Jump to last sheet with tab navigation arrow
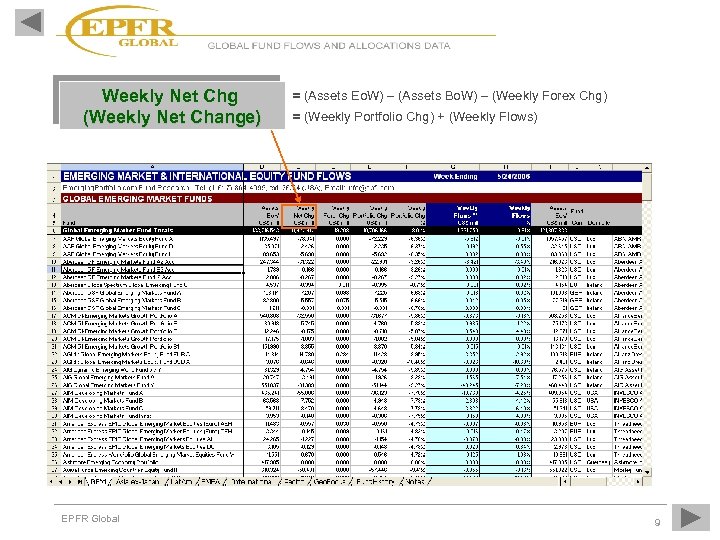This screenshot has height=540, width=720. point(80,482)
